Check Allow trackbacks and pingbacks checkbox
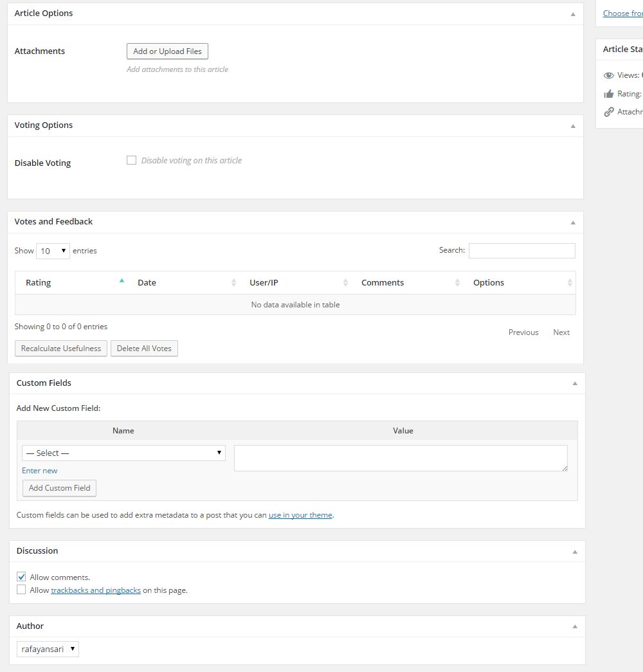 coord(21,590)
